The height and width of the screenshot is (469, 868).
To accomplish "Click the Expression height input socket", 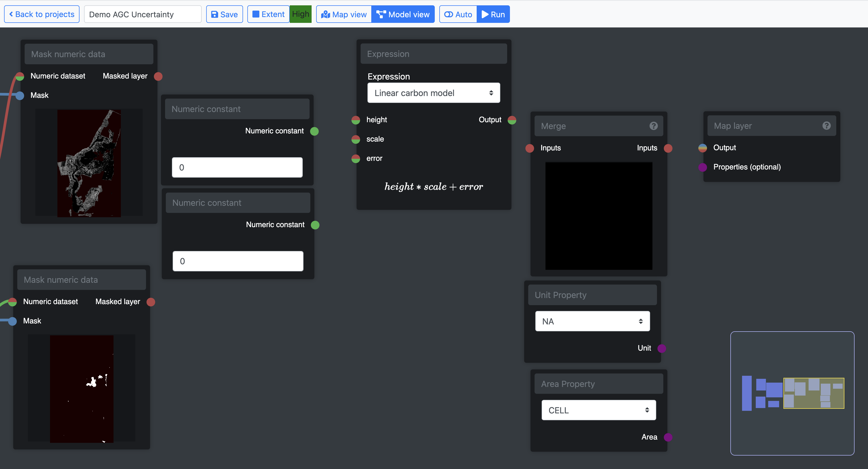I will click(356, 120).
